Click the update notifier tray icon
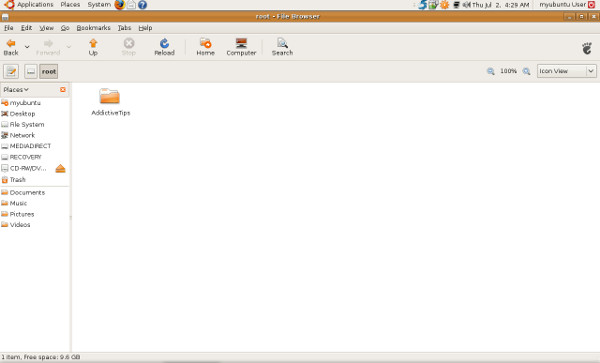Viewport: 600px width, 363px height. point(433,5)
